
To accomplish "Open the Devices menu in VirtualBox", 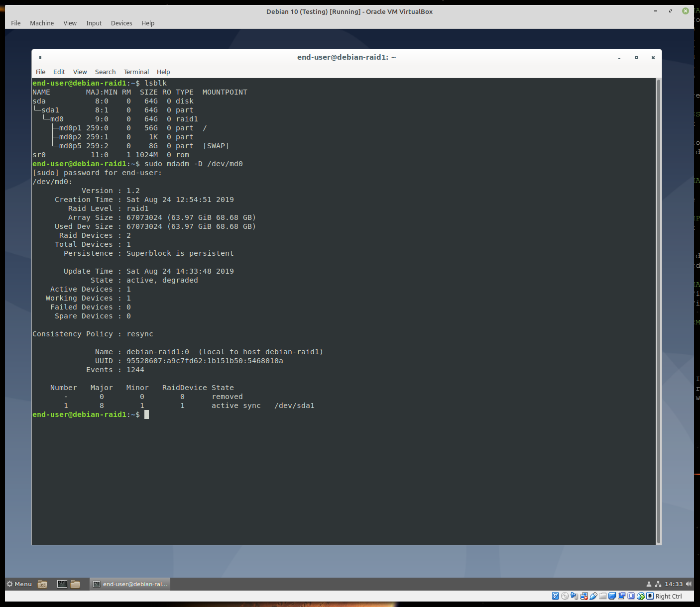I will click(121, 23).
